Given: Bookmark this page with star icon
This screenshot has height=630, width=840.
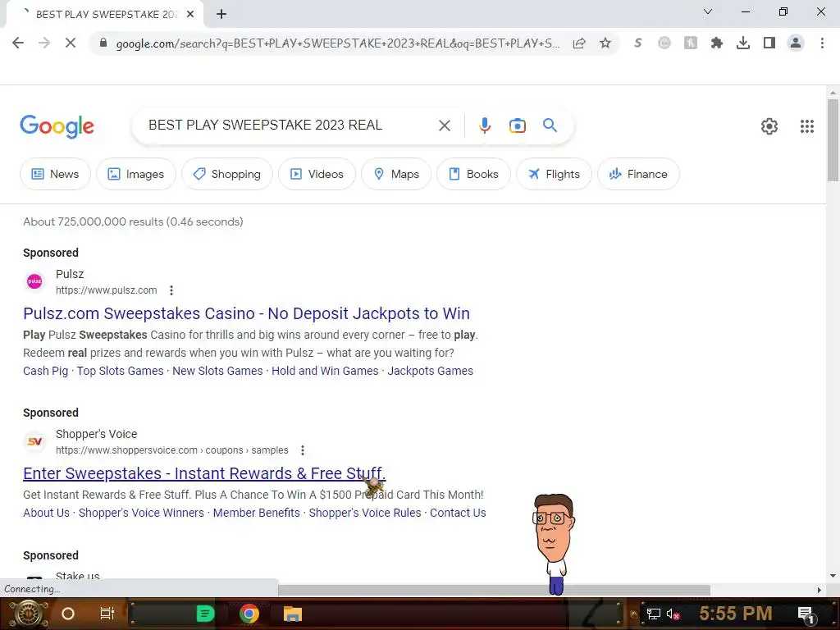Looking at the screenshot, I should coord(605,43).
